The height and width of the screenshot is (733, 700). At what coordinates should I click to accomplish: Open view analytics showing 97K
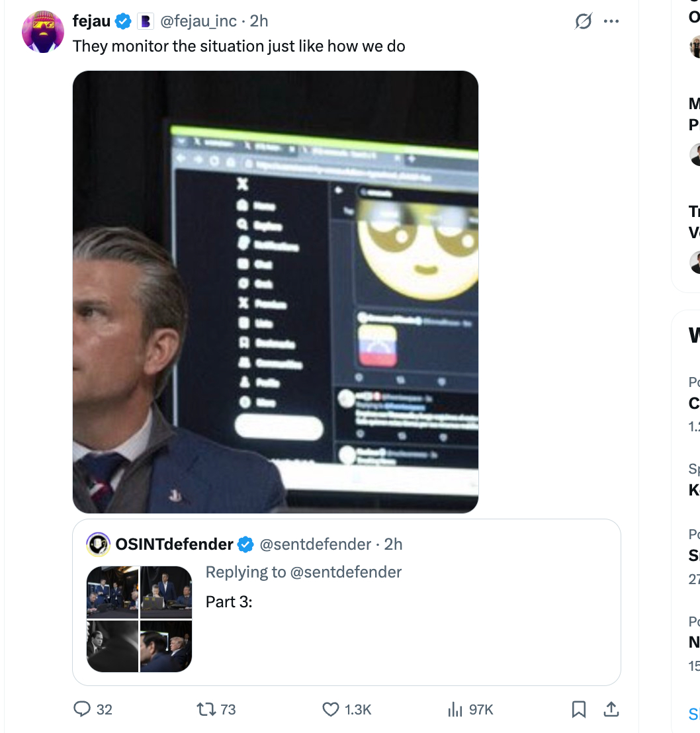[456, 709]
